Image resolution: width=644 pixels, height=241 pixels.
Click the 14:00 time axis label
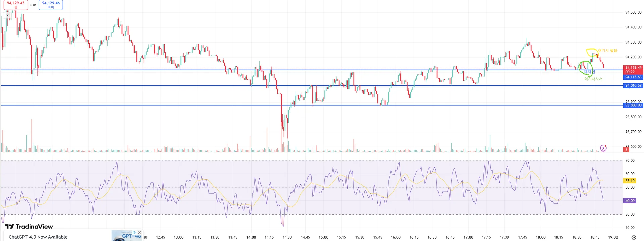tap(251, 237)
